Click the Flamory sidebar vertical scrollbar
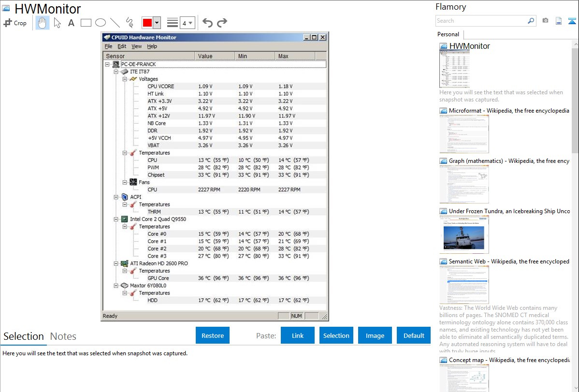Image resolution: width=579 pixels, height=392 pixels. (575, 101)
